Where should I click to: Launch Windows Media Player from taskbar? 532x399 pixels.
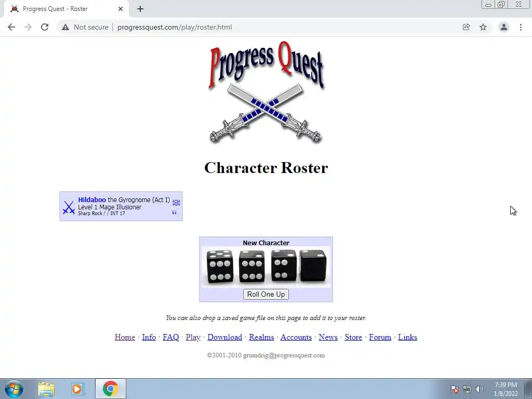(x=78, y=389)
